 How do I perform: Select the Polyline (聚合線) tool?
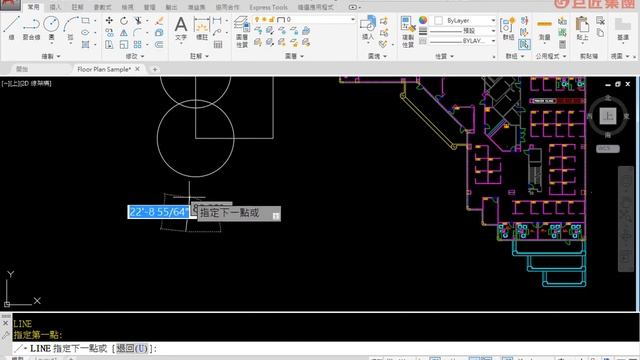coord(31,28)
